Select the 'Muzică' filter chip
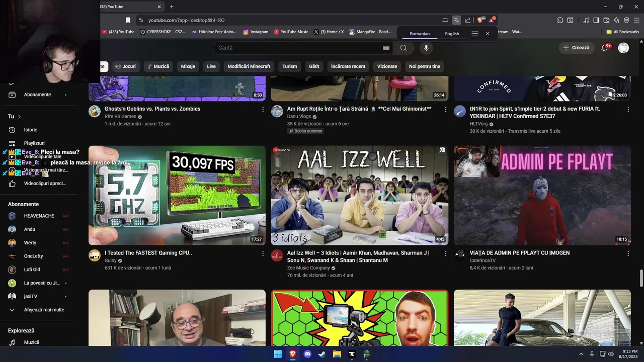Image resolution: width=644 pixels, height=362 pixels. [158, 66]
